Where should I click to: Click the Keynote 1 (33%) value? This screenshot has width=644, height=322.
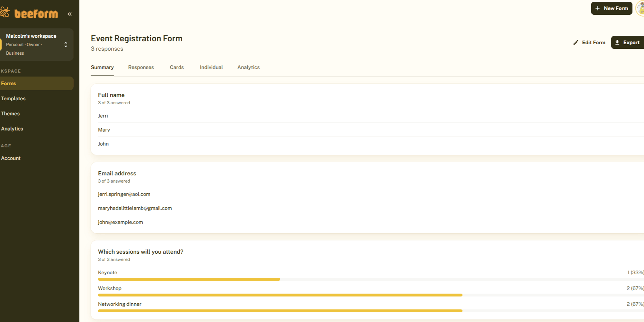click(x=635, y=272)
